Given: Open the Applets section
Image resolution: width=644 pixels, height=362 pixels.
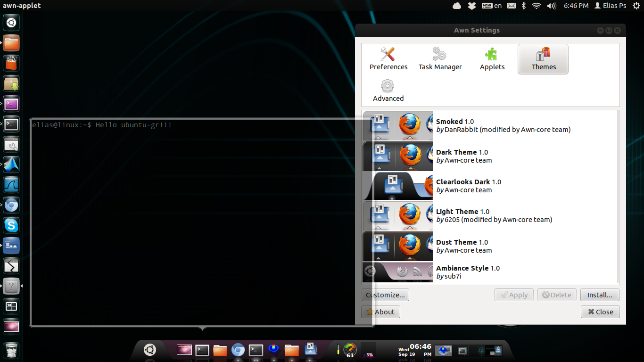Looking at the screenshot, I should pyautogui.click(x=492, y=59).
